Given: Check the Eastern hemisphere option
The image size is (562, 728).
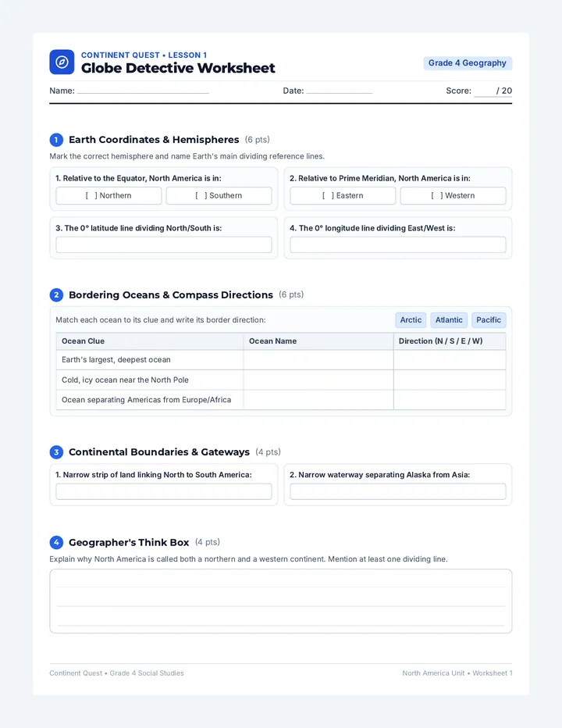Looking at the screenshot, I should click(x=343, y=195).
